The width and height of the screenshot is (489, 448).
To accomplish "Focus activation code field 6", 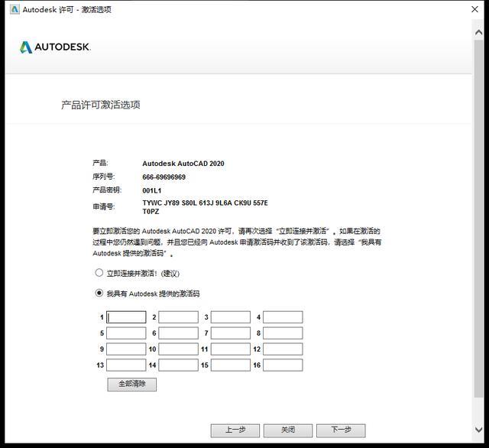I will (x=178, y=333).
